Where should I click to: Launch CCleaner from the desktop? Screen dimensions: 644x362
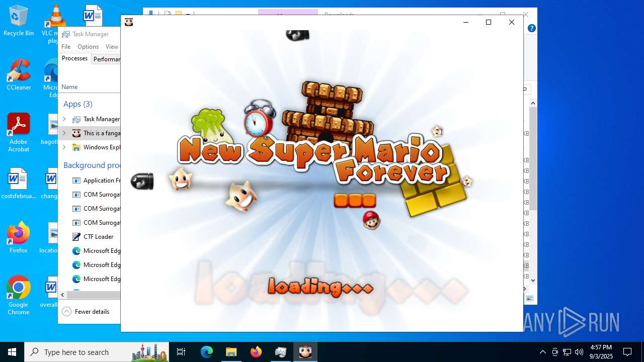tap(18, 75)
